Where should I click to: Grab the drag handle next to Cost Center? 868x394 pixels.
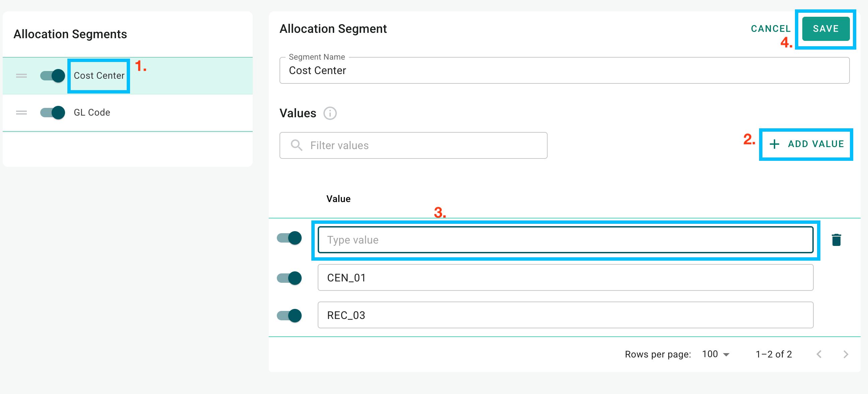click(21, 76)
